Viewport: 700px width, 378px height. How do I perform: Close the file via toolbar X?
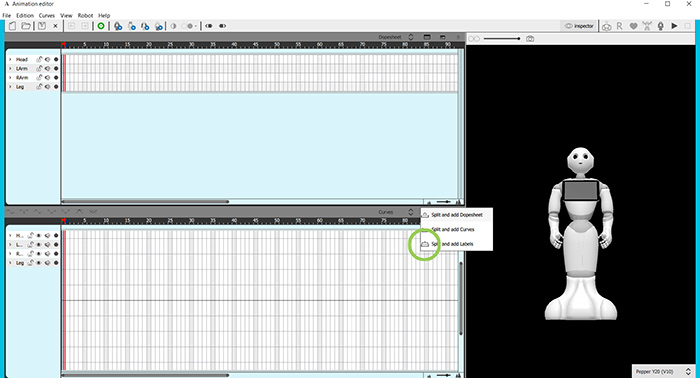click(x=55, y=26)
